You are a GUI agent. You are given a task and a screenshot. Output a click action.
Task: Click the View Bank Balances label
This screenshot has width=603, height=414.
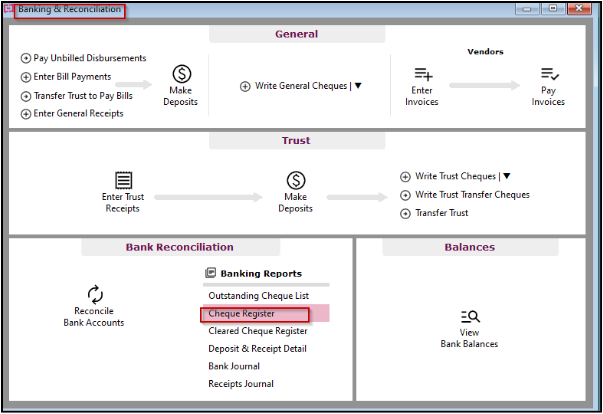pyautogui.click(x=470, y=338)
